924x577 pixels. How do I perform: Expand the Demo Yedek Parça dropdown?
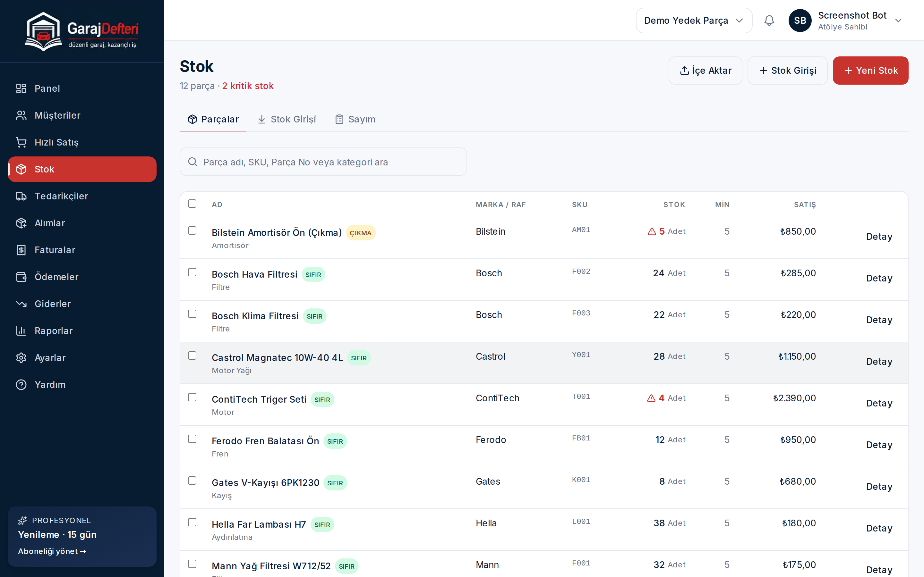pyautogui.click(x=694, y=21)
